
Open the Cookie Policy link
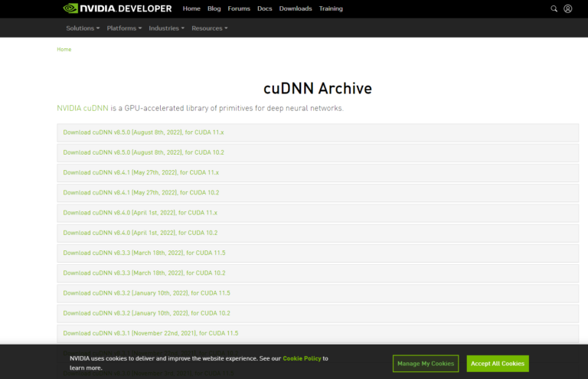[301, 358]
